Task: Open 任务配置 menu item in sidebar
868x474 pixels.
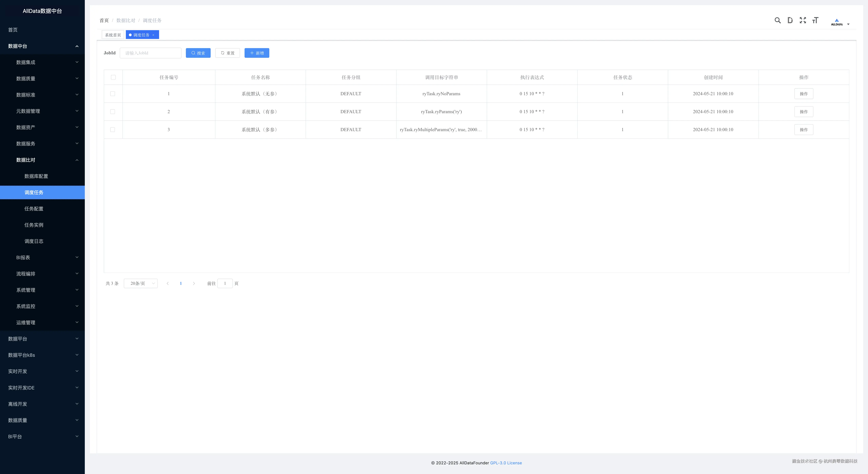Action: (34, 209)
